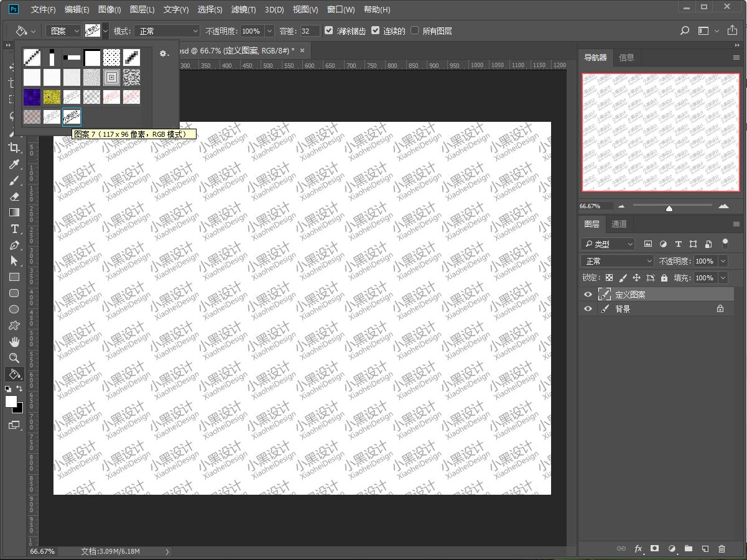
Task: Click the navigator zoom slider handle
Action: pyautogui.click(x=669, y=208)
